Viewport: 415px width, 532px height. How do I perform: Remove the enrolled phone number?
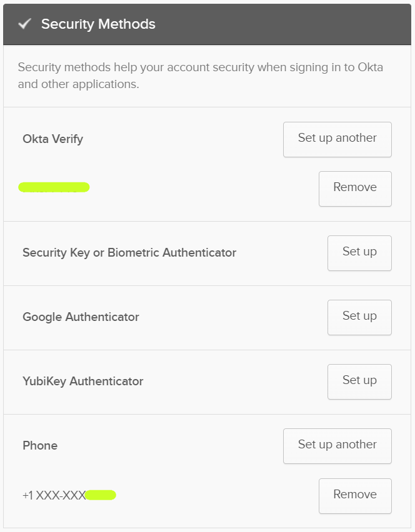[355, 496]
